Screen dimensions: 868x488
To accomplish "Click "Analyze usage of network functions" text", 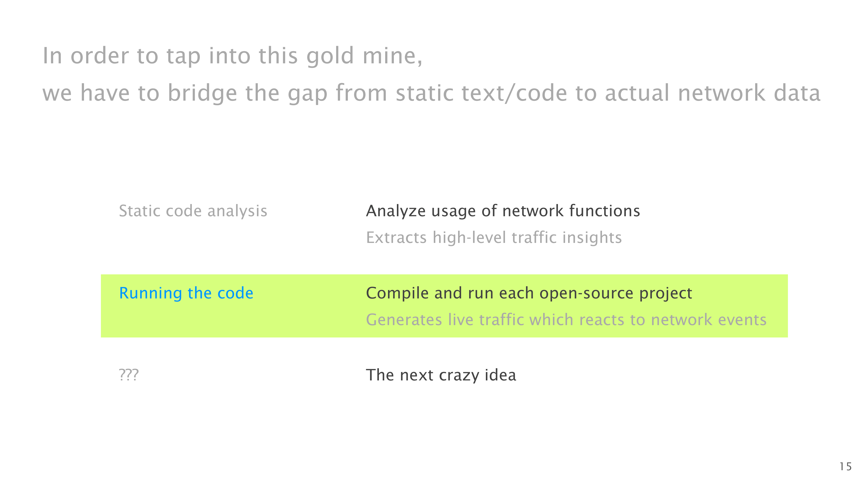I will tap(503, 211).
